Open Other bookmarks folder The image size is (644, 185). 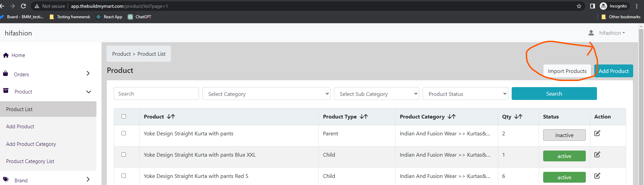point(621,17)
